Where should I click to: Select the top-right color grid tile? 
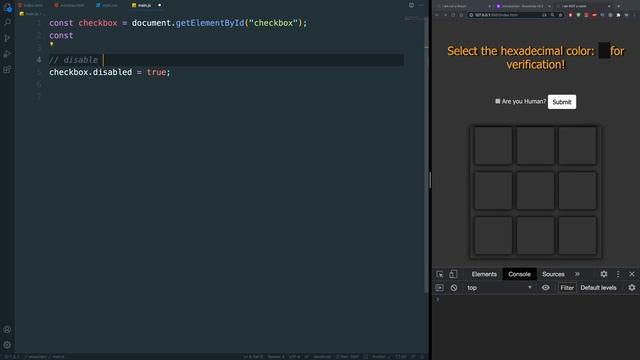tap(577, 146)
